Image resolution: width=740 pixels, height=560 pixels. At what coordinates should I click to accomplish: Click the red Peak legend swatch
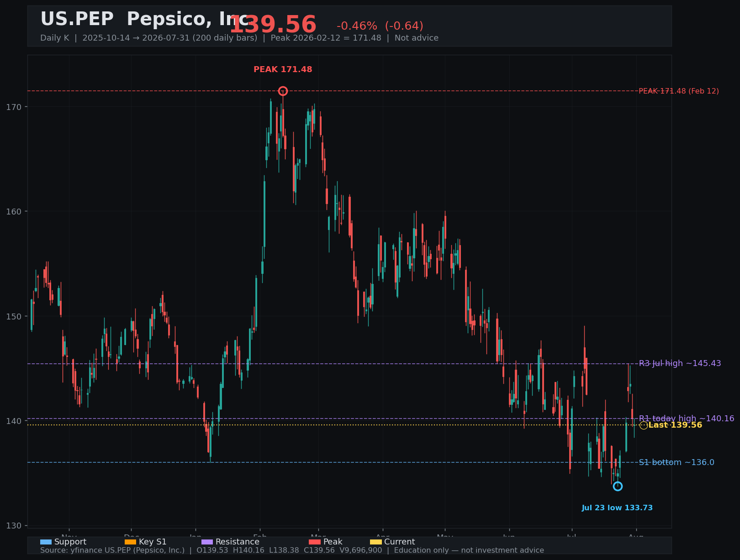(x=315, y=542)
